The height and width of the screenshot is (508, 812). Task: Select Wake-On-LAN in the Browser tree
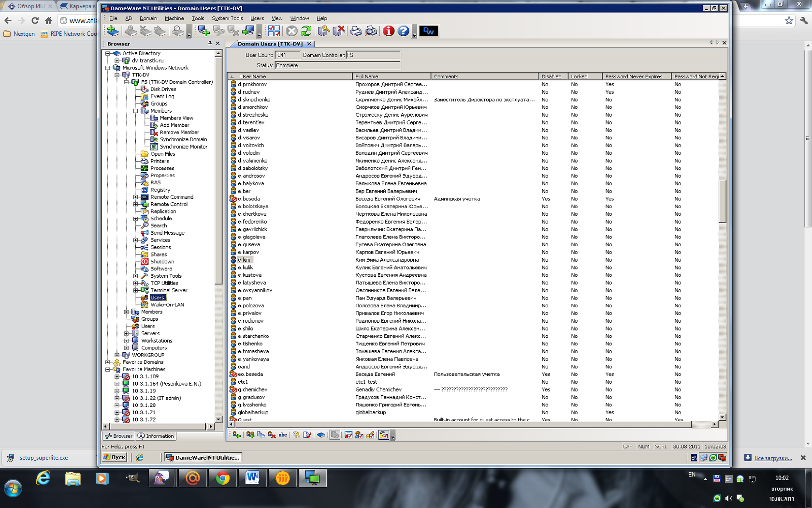coord(167,305)
